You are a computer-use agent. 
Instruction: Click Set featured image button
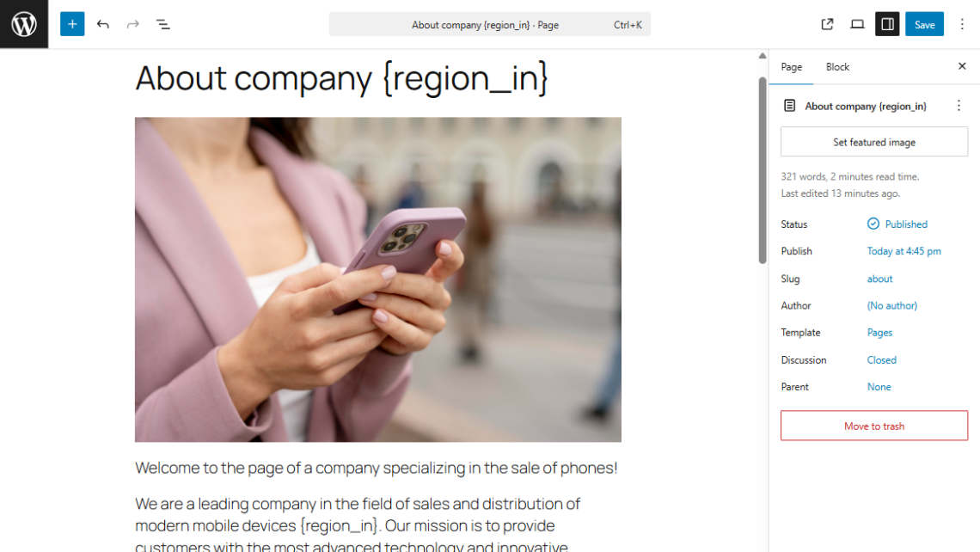tap(873, 142)
